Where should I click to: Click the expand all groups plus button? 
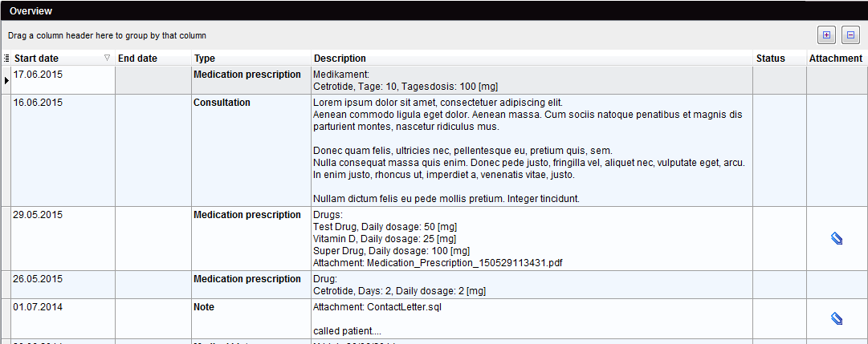coord(826,34)
